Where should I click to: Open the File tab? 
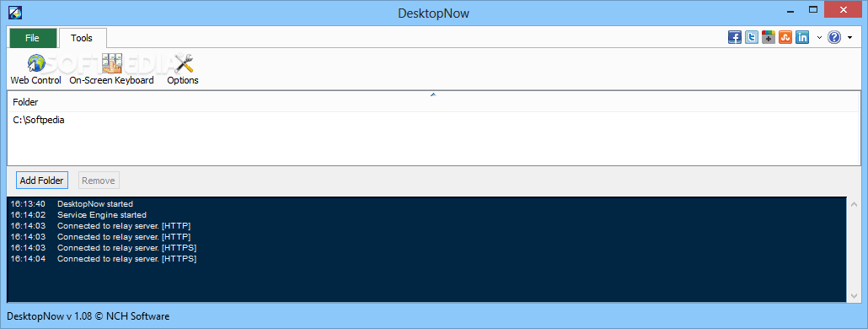tap(33, 38)
